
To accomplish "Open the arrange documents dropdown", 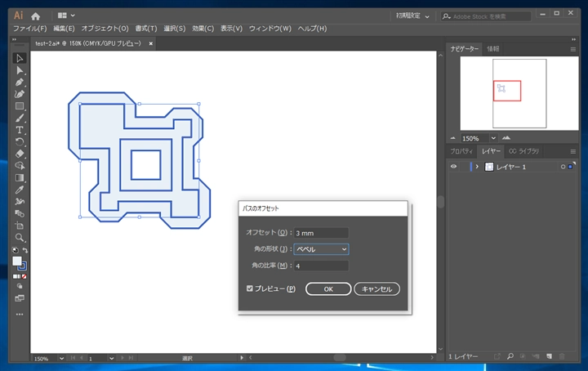I will tap(66, 16).
